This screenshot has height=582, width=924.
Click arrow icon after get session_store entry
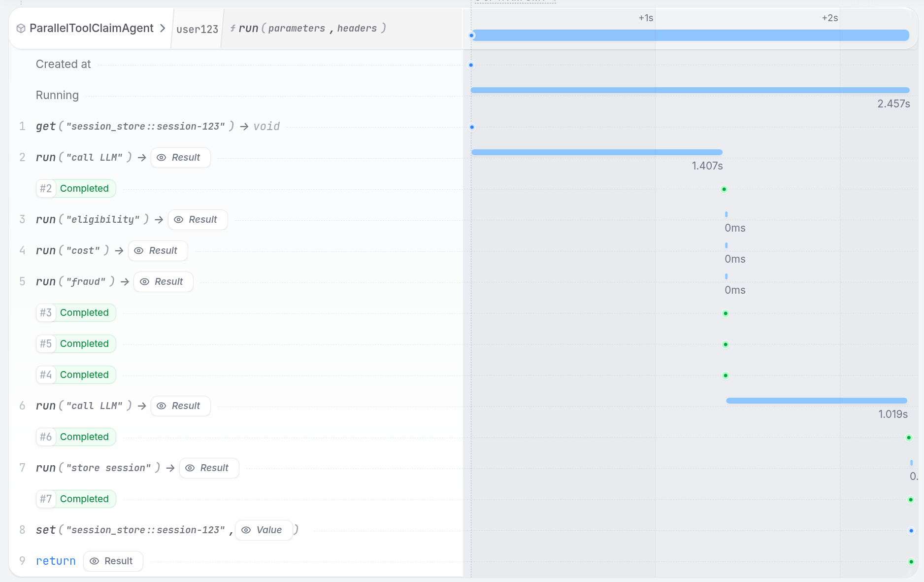244,127
